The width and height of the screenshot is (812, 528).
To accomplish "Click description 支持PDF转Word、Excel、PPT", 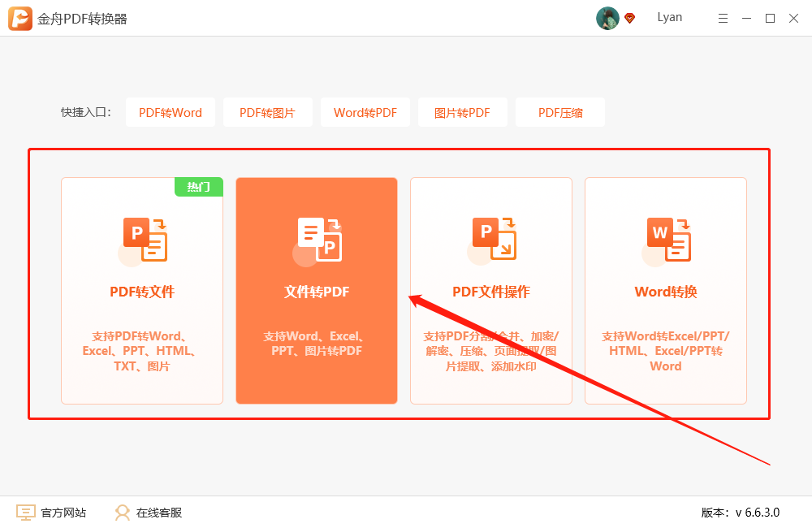I will (140, 351).
